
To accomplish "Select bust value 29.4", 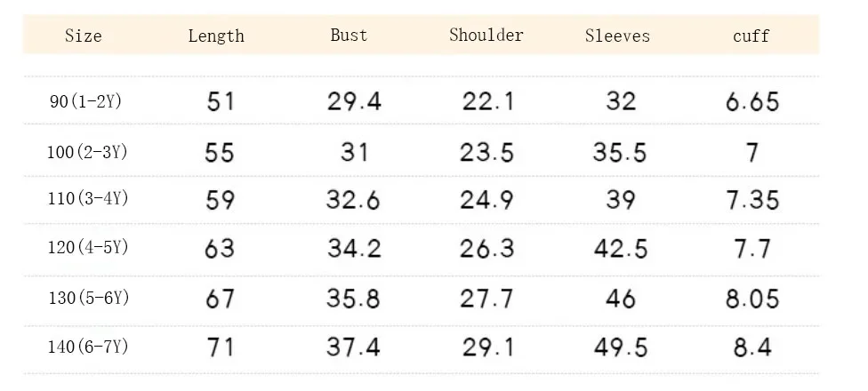I will pyautogui.click(x=354, y=102).
